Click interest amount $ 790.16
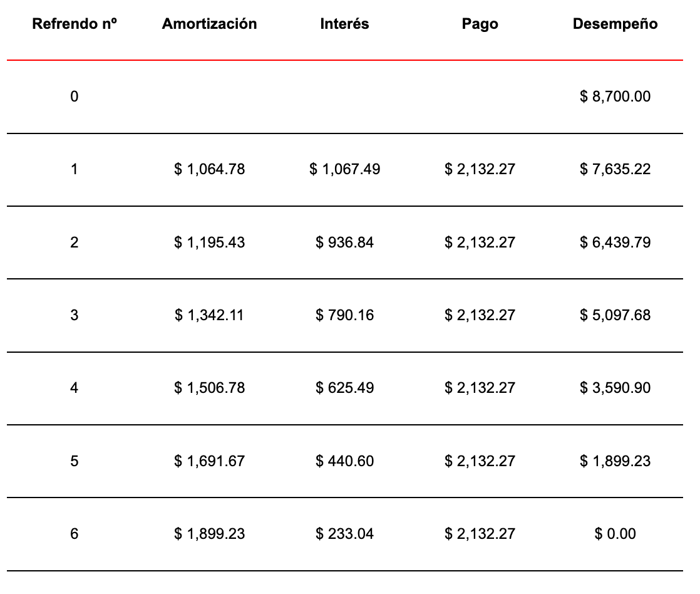Screen dimensions: 700x594 click(344, 315)
